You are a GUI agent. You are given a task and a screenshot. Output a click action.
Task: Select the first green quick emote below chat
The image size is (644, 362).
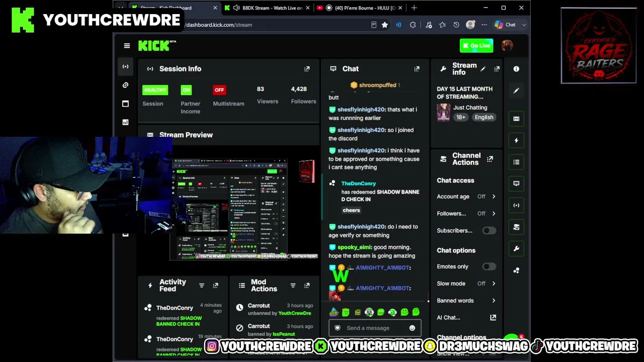pos(346,313)
